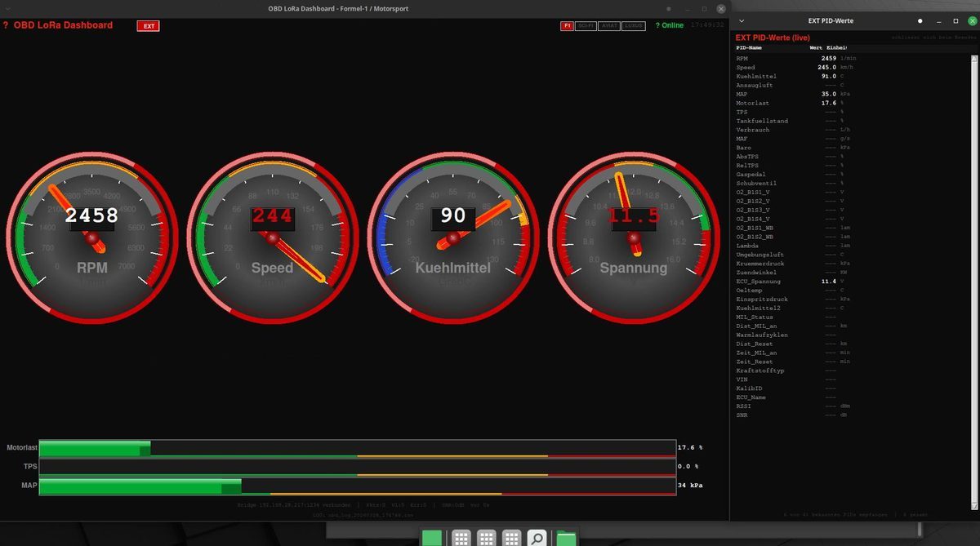Maximize the EXT PID-Werte window
This screenshot has width=980, height=546.
click(955, 20)
